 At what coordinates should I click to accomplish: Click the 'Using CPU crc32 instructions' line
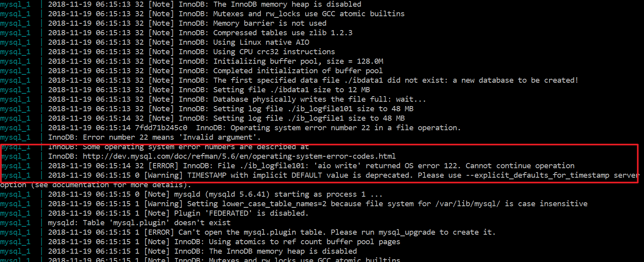click(191, 52)
